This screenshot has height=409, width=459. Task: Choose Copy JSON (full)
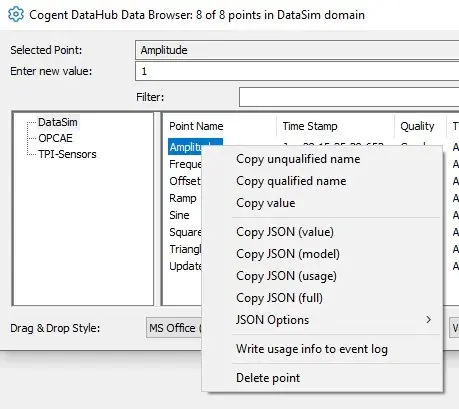point(279,298)
